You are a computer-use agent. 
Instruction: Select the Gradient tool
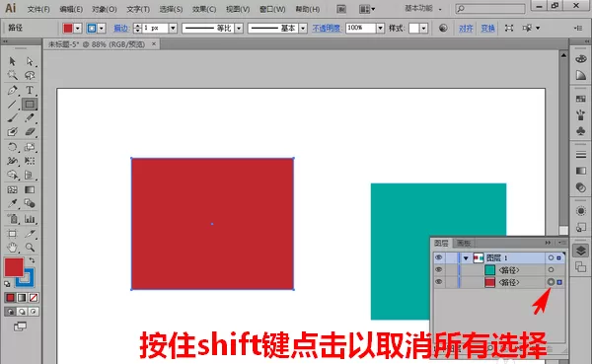(x=30, y=189)
